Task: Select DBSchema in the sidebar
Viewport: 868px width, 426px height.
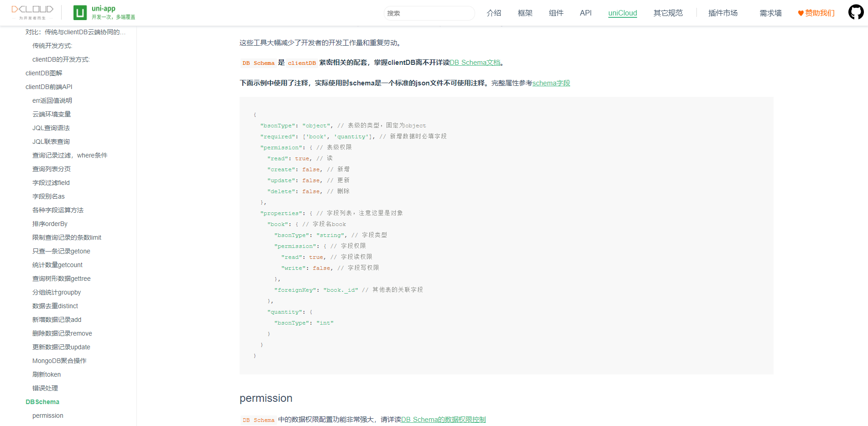Action: coord(42,401)
